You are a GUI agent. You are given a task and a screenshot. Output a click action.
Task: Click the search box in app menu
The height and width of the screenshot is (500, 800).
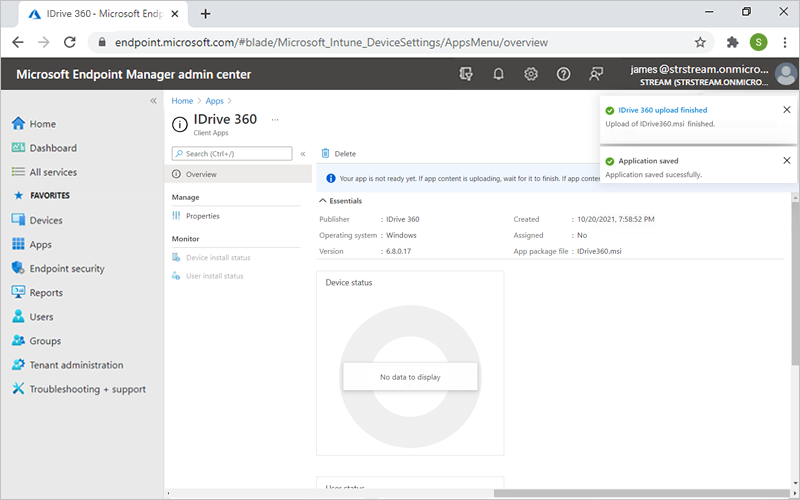click(232, 154)
